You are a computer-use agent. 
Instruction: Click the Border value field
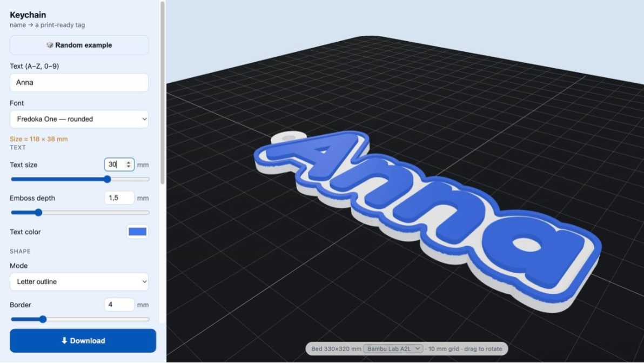click(x=119, y=305)
